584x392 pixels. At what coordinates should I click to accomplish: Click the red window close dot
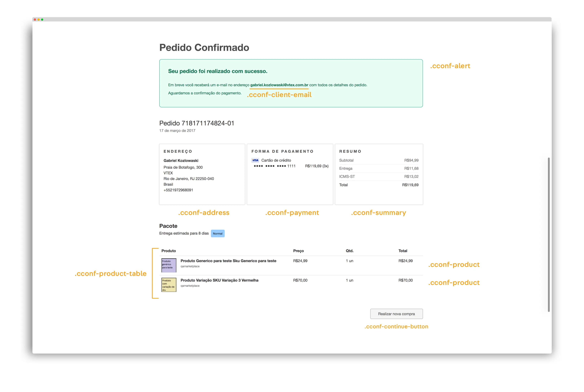pos(35,19)
